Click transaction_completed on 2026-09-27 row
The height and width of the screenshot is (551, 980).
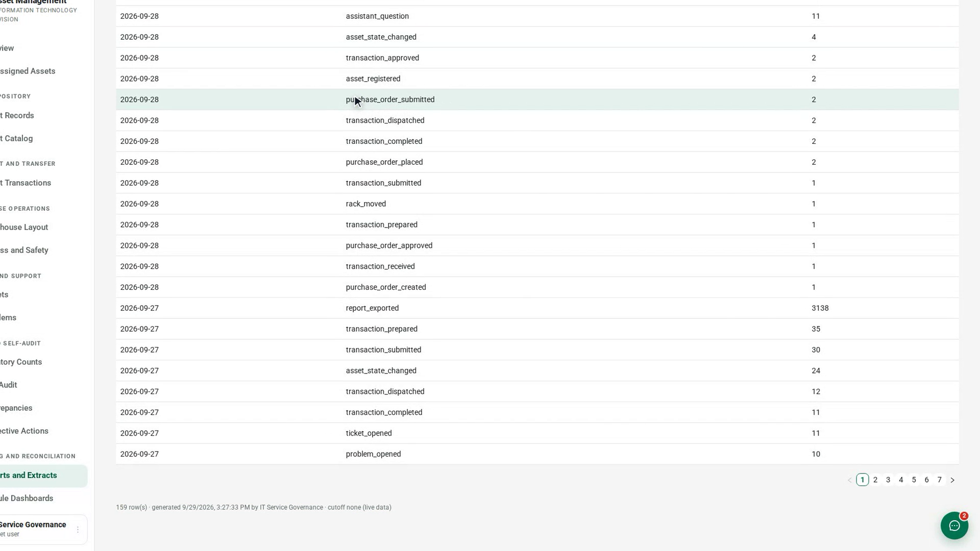[x=384, y=413]
